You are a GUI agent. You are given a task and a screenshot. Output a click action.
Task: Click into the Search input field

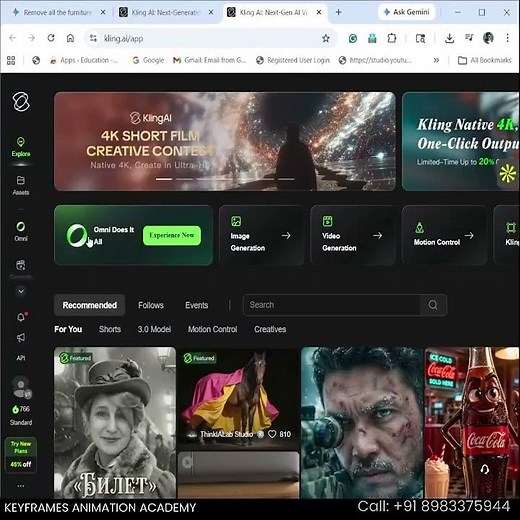(x=332, y=305)
